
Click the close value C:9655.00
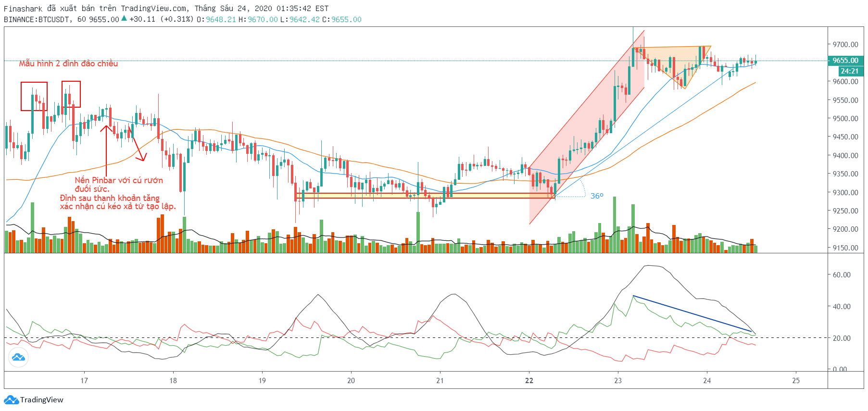(x=341, y=19)
